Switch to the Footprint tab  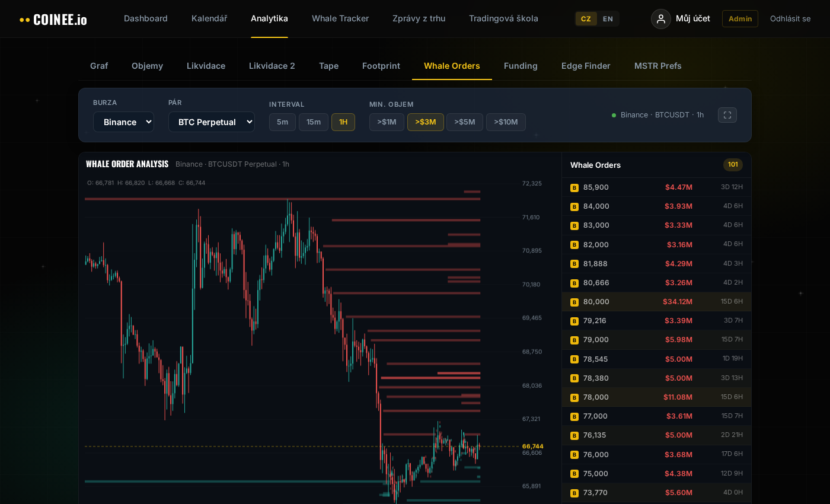pyautogui.click(x=381, y=66)
